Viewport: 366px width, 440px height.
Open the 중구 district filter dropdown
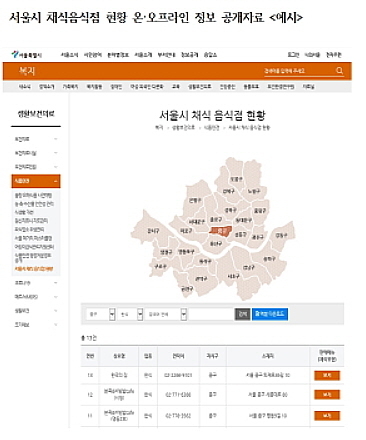coord(101,314)
